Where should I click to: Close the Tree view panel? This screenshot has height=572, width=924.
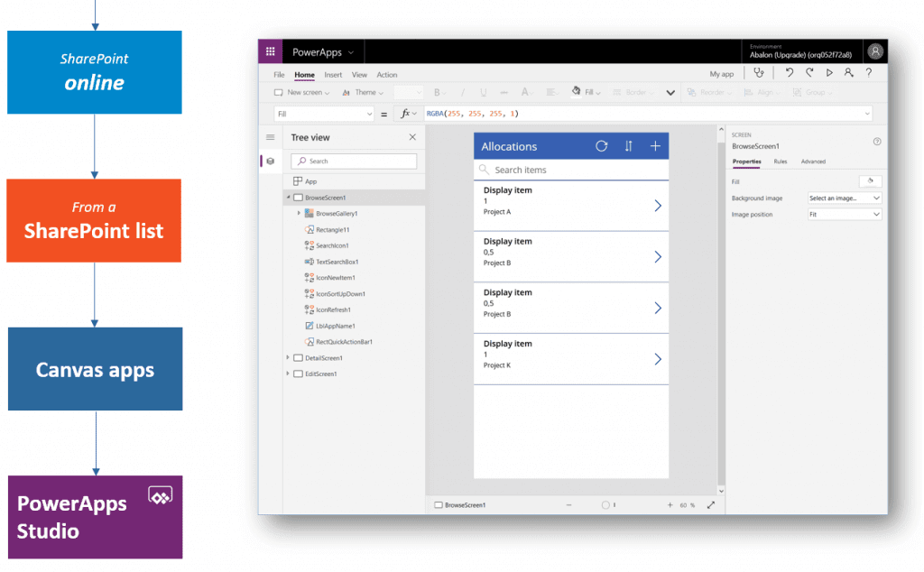tap(412, 136)
